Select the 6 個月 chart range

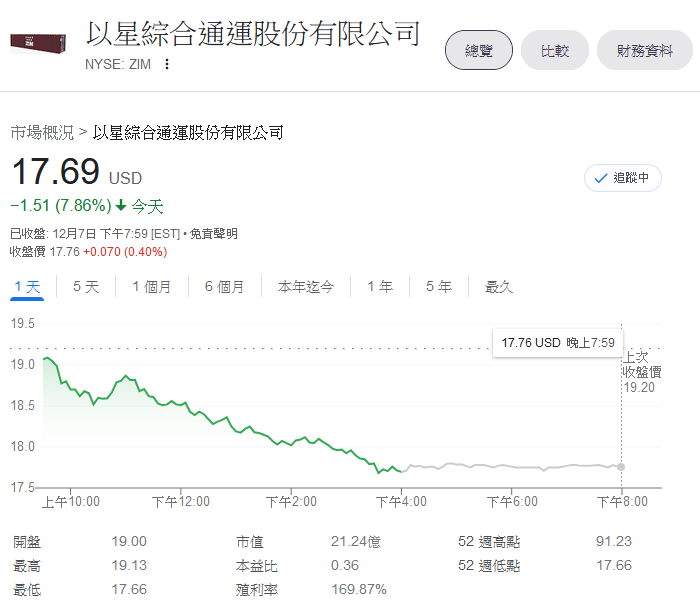point(224,287)
